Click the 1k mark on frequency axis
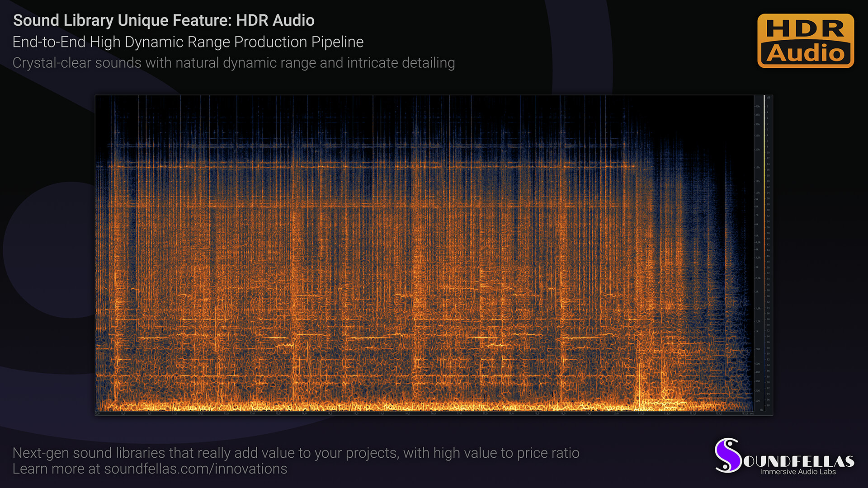The height and width of the screenshot is (488, 868). click(x=757, y=331)
